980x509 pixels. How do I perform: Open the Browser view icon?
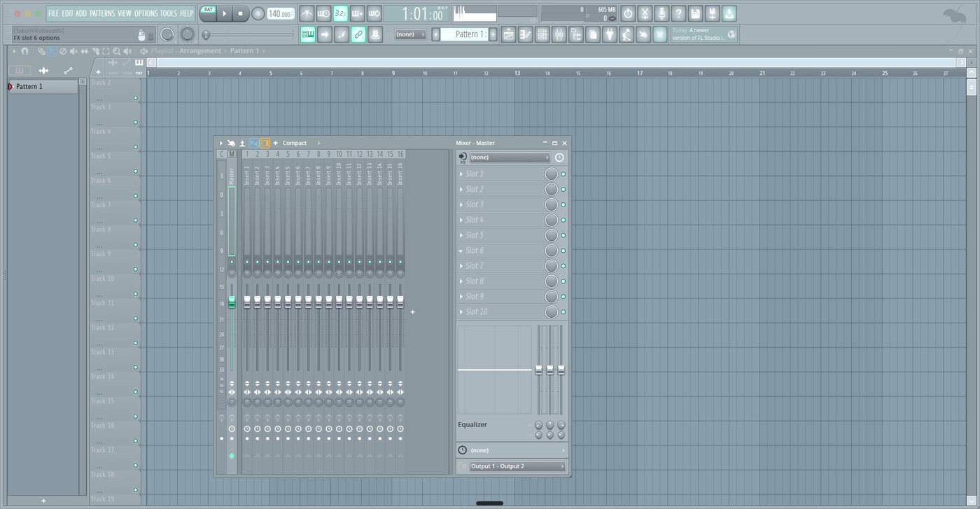tap(575, 34)
